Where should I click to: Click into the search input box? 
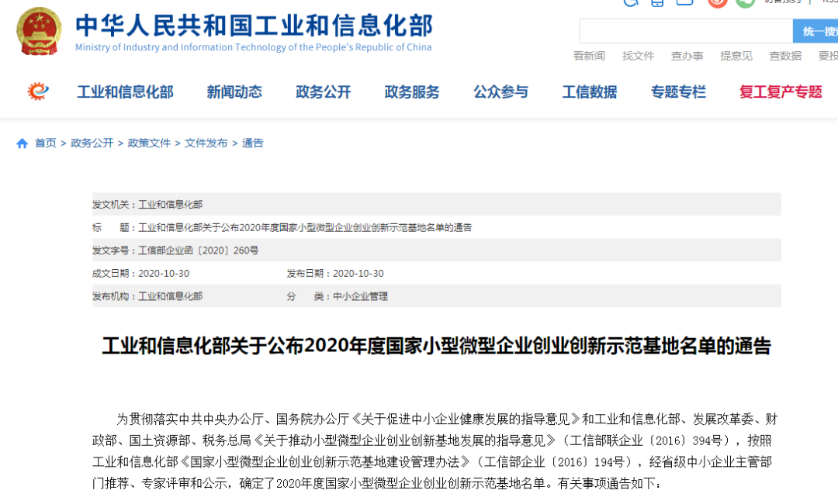686,32
